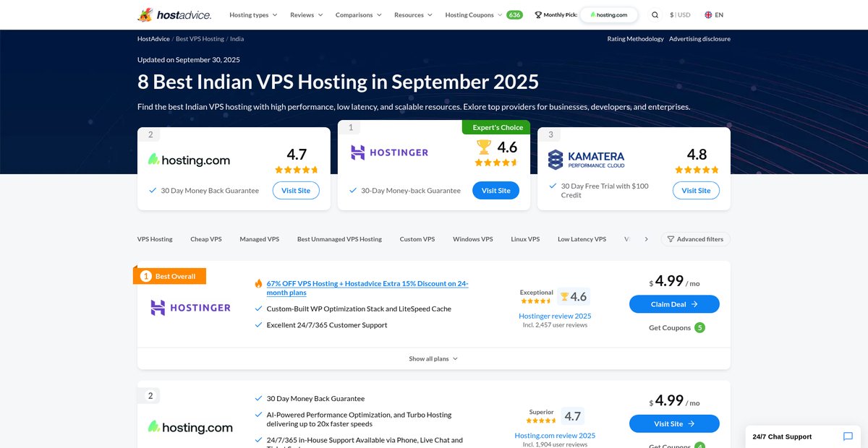Click 'Excellent 24/7/365 Customer Support' text
Image resolution: width=868 pixels, height=448 pixels.
(327, 325)
